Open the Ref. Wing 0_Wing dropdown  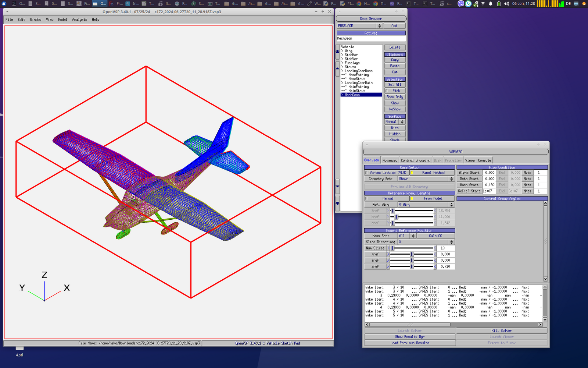click(x=426, y=205)
